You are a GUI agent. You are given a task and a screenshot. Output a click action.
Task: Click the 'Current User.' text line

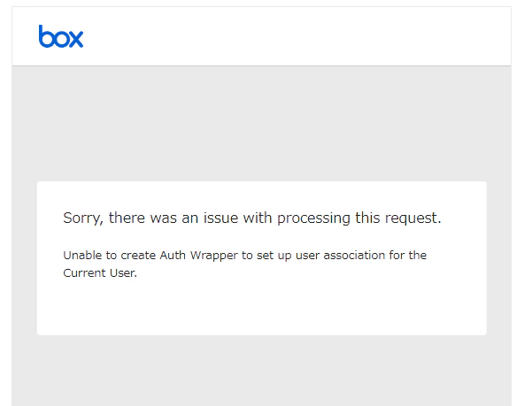click(100, 273)
